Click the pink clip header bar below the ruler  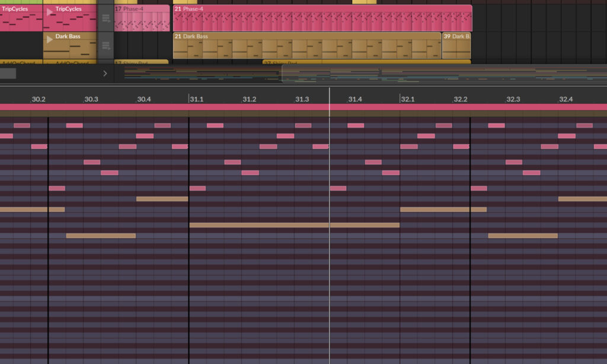[x=303, y=107]
